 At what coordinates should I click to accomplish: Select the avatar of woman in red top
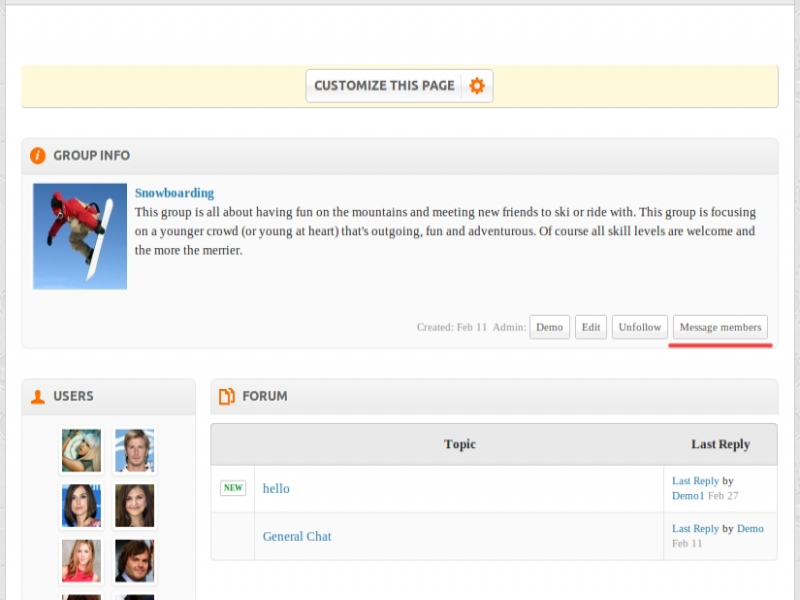[x=81, y=560]
